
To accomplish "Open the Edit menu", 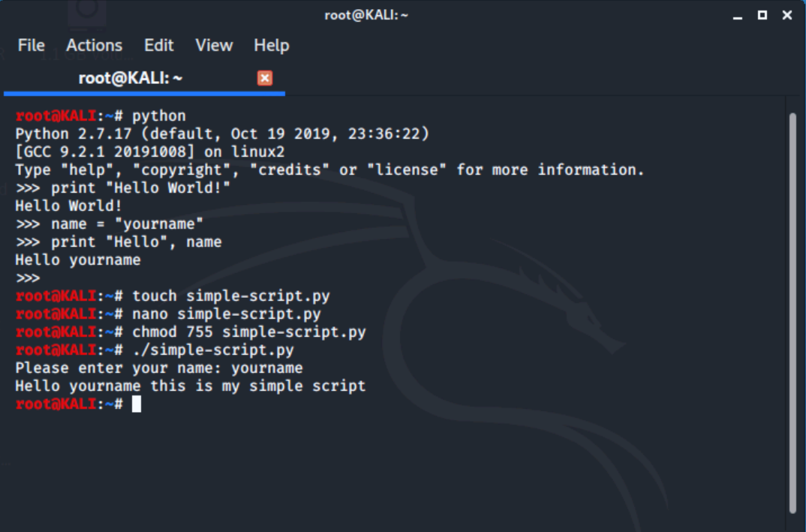I will 159,46.
